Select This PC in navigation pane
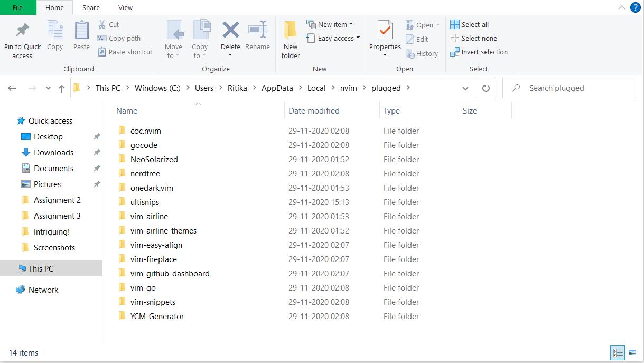 pos(51,268)
